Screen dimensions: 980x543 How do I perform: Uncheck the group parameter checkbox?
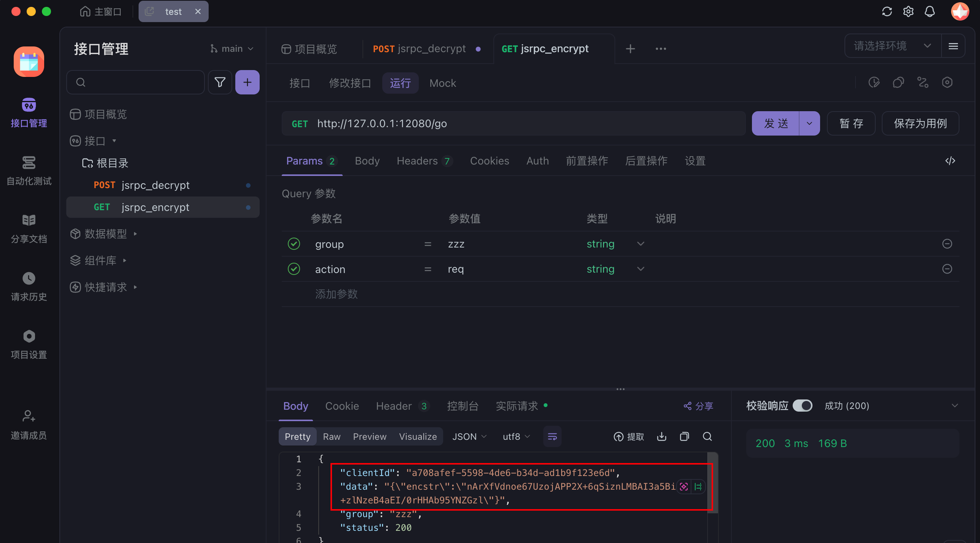(294, 244)
